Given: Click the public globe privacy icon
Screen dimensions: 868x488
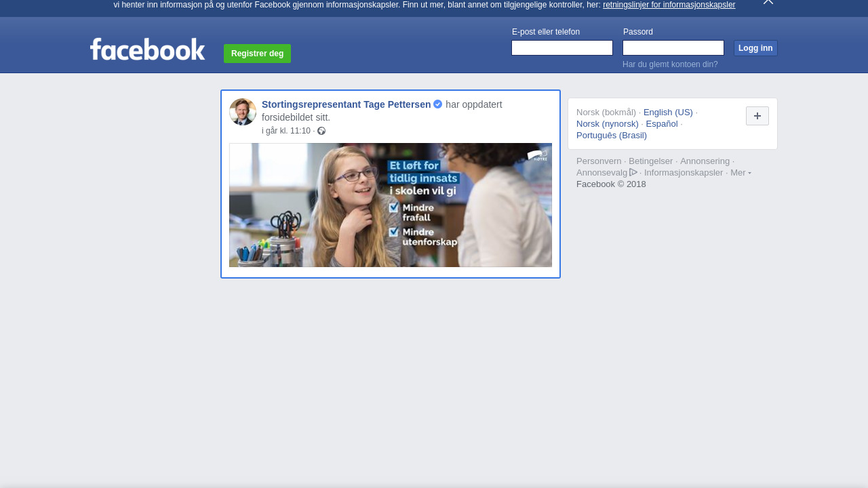Looking at the screenshot, I should pyautogui.click(x=321, y=131).
